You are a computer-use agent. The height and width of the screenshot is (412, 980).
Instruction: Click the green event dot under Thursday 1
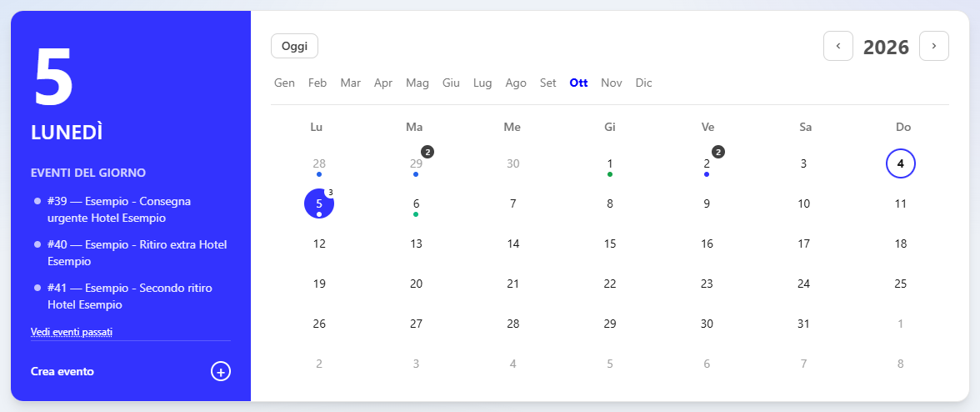pyautogui.click(x=610, y=174)
